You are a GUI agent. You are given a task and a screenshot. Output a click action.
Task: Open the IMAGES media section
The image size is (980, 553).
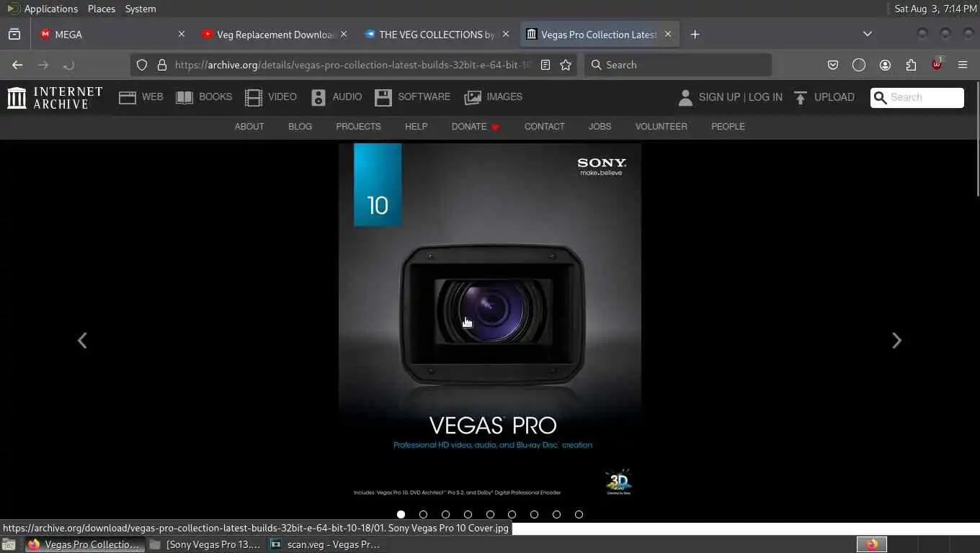pos(494,97)
